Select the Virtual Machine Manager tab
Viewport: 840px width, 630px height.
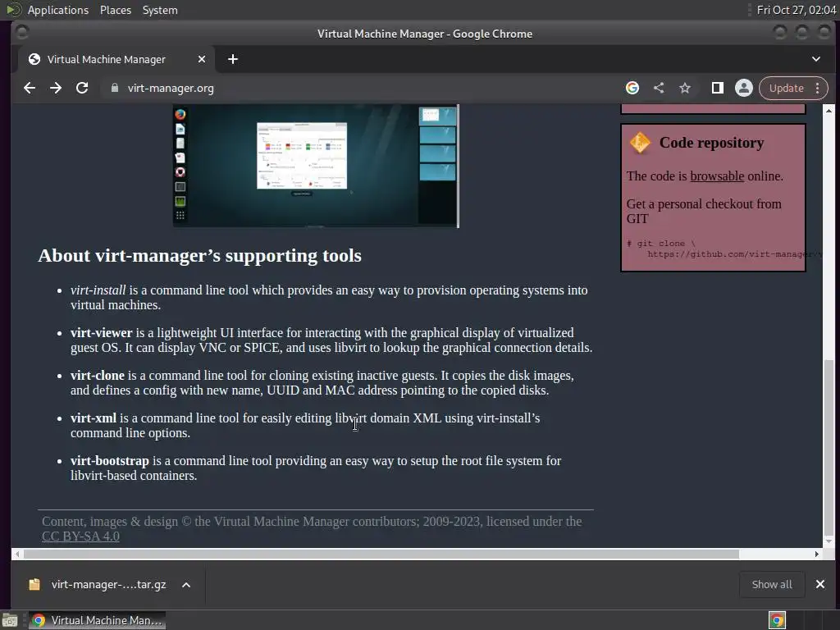[116, 59]
